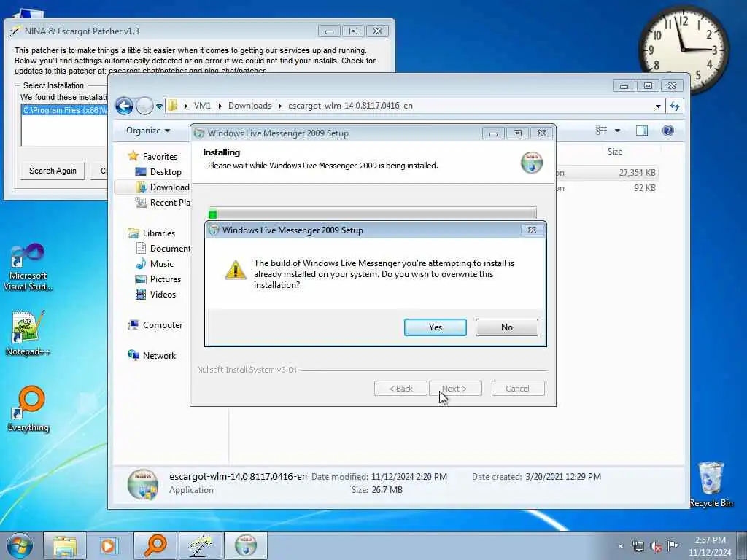Click the muted volume tray icon
This screenshot has width=747, height=560.
(x=656, y=547)
